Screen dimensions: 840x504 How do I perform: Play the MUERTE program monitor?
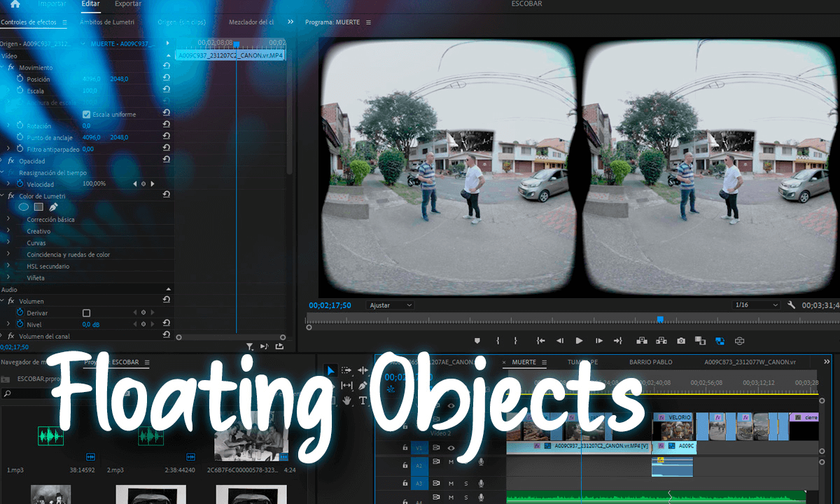tap(579, 341)
